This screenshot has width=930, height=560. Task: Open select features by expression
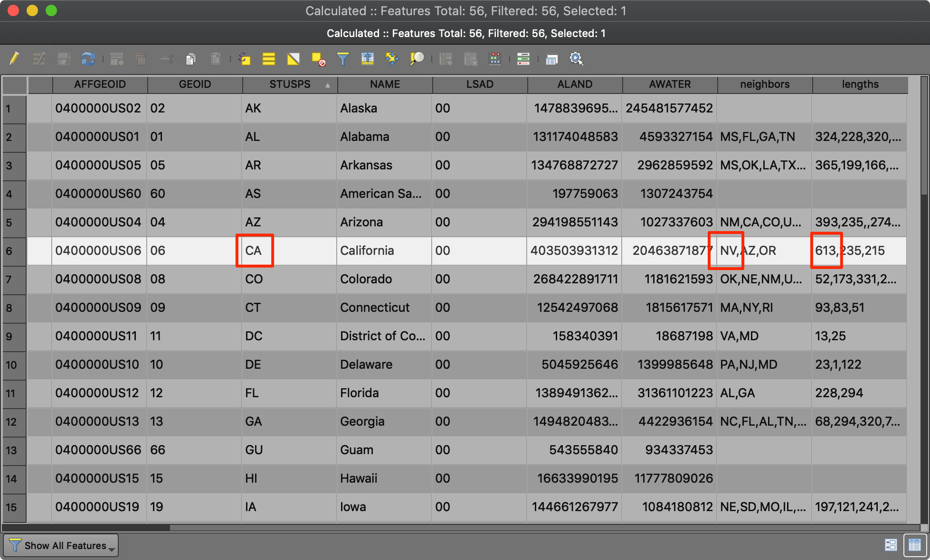(244, 59)
